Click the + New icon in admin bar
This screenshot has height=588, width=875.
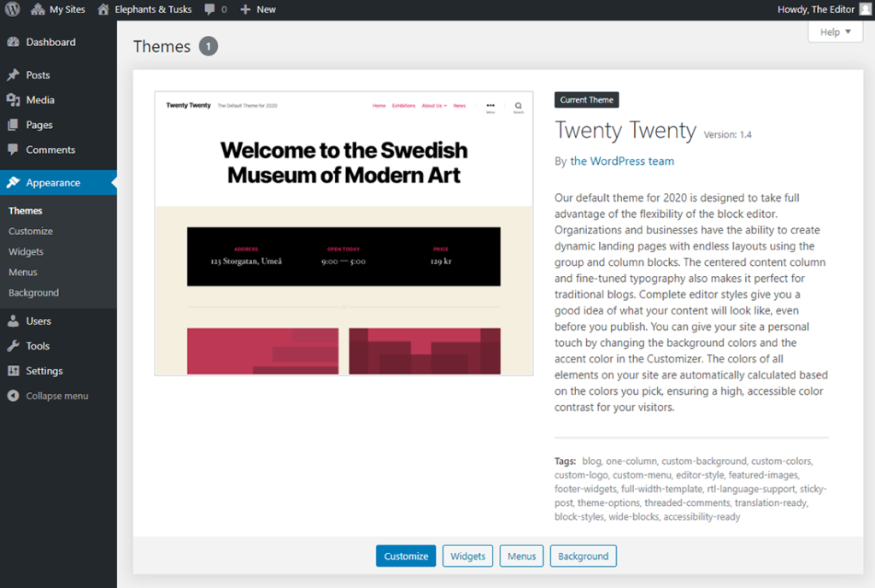click(244, 9)
